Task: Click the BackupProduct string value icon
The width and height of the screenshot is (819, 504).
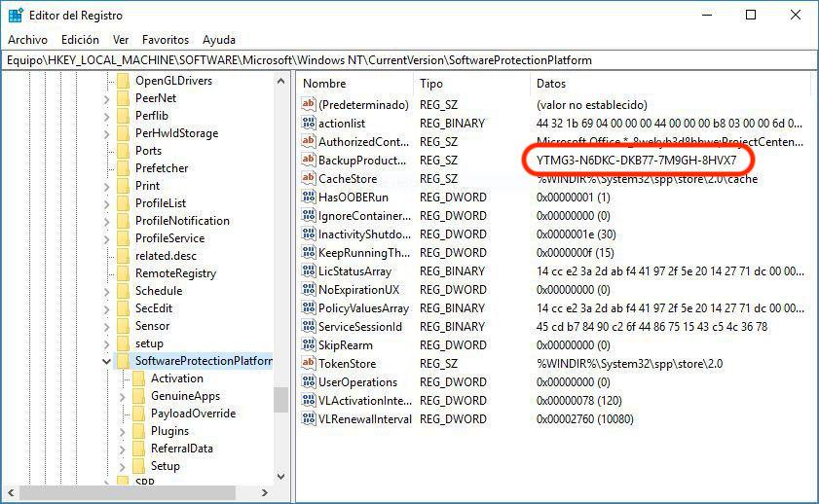Action: click(x=309, y=160)
